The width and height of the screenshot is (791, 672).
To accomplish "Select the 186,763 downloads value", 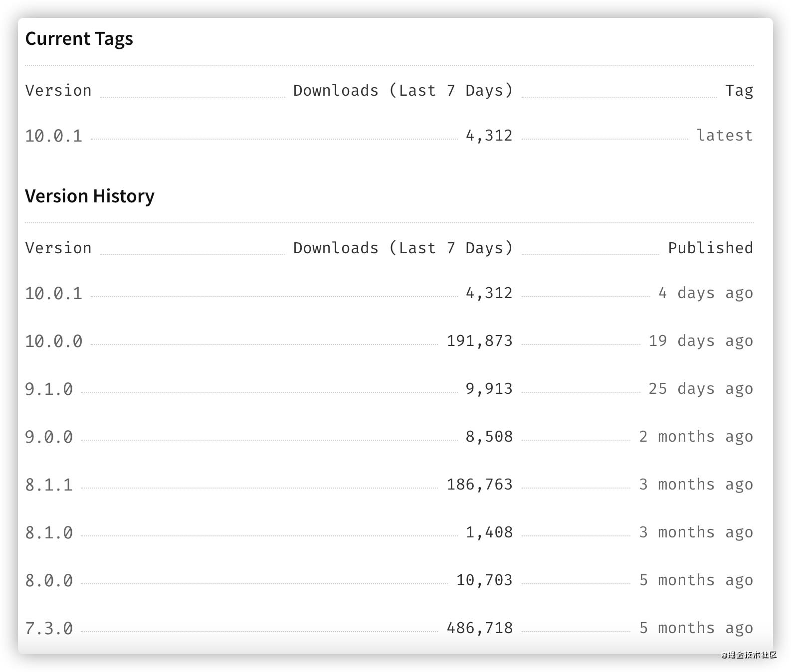I will [x=480, y=485].
